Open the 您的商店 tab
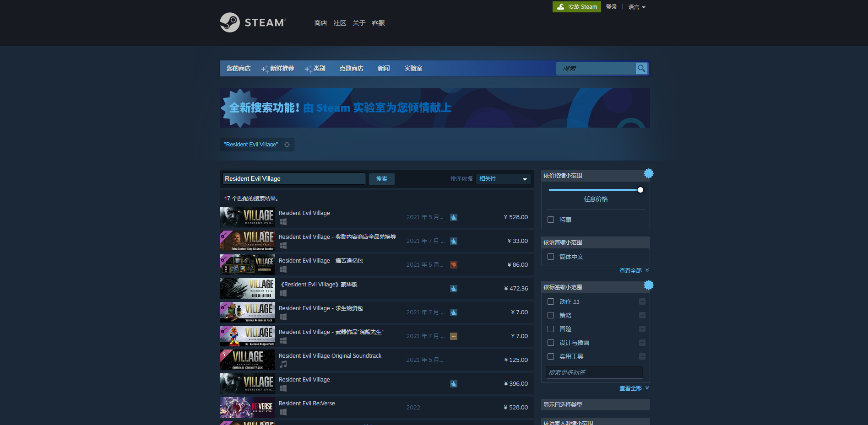Image resolution: width=868 pixels, height=425 pixels. (x=239, y=68)
